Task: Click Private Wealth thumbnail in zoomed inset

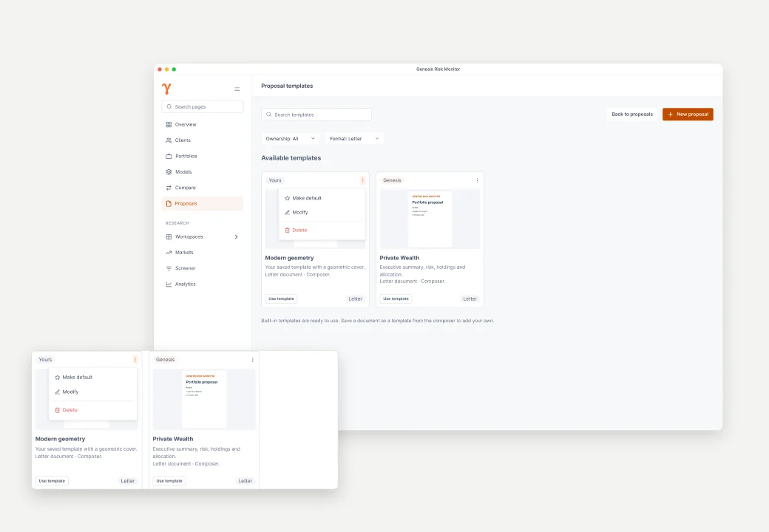Action: click(204, 399)
